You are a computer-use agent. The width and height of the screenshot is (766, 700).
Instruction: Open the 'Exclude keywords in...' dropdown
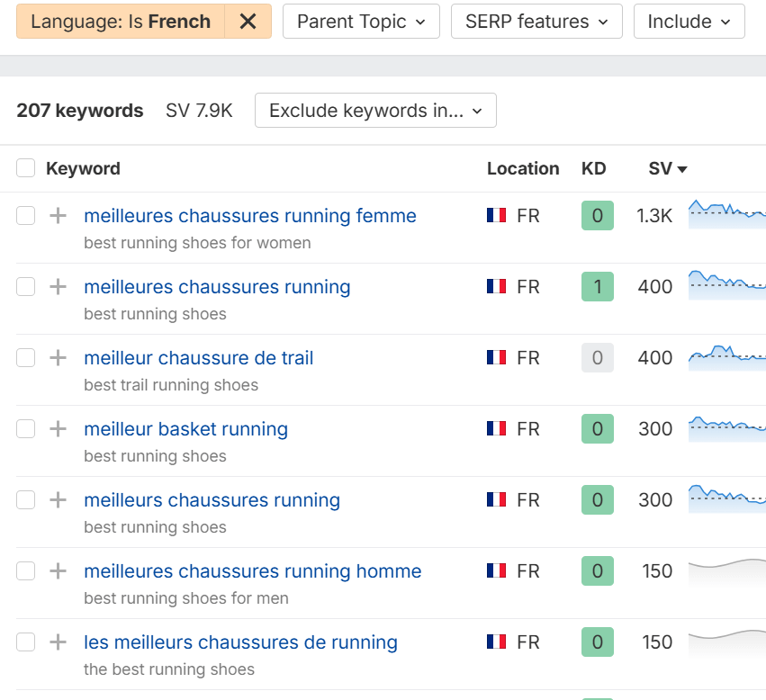click(x=375, y=111)
